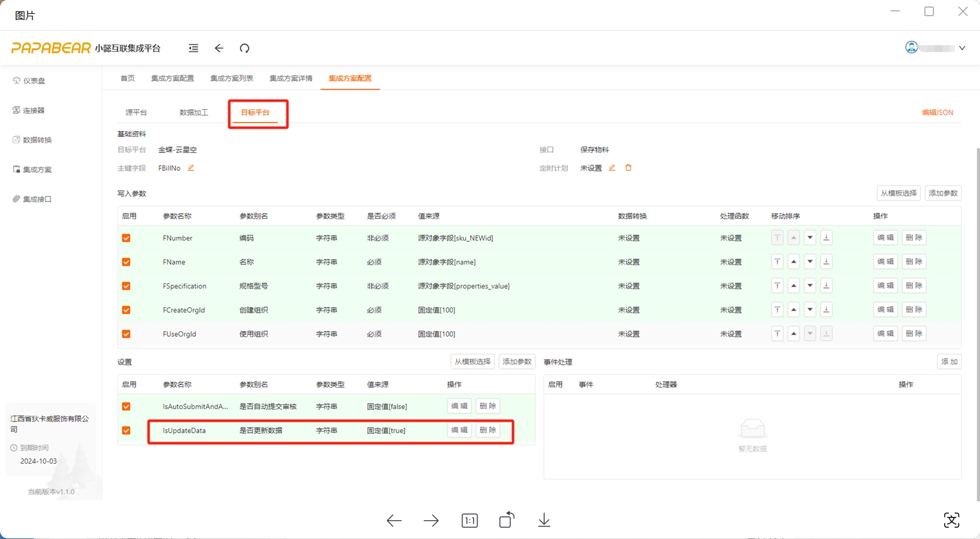Viewport: 980px width, 539px height.
Task: Toggle the IsUpdateData setting checkbox
Action: [126, 431]
